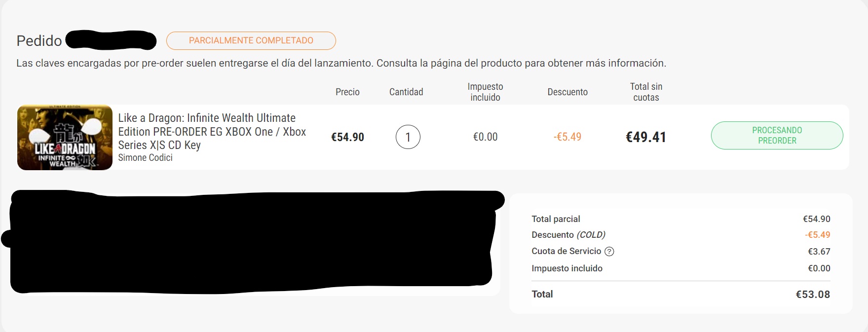Click the Cuota de Servicio help icon
Viewport: 868px width, 332px height.
tap(609, 252)
